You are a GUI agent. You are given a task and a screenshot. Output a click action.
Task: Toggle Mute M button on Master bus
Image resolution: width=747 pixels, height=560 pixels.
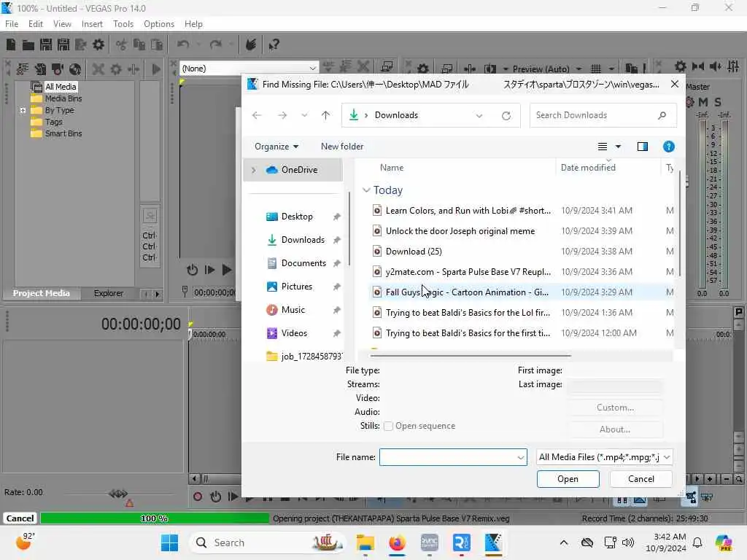tap(703, 102)
